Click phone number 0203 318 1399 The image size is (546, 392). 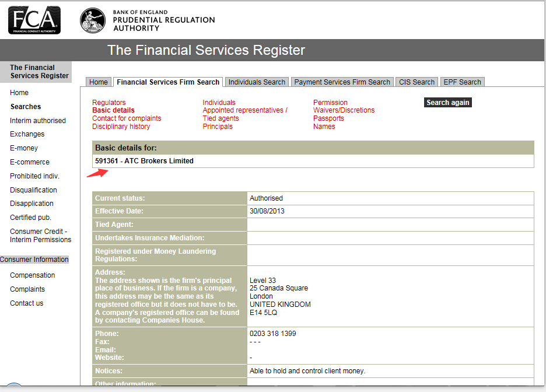coord(272,334)
